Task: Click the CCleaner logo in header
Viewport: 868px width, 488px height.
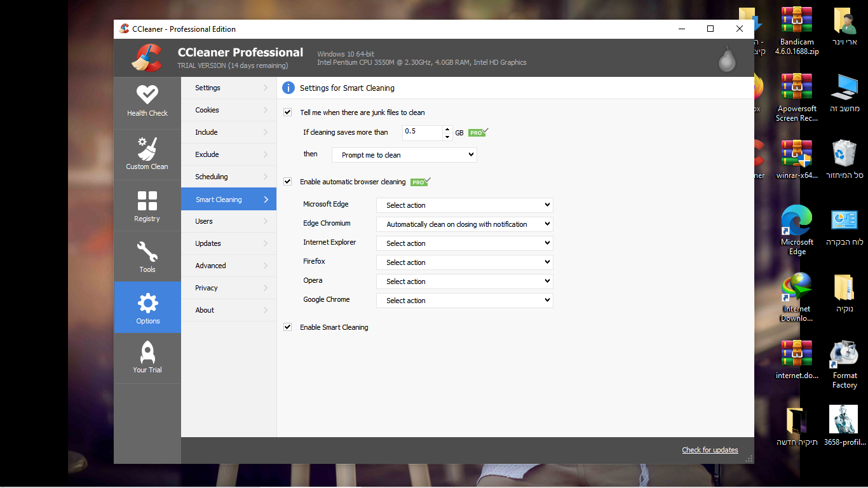Action: 147,58
